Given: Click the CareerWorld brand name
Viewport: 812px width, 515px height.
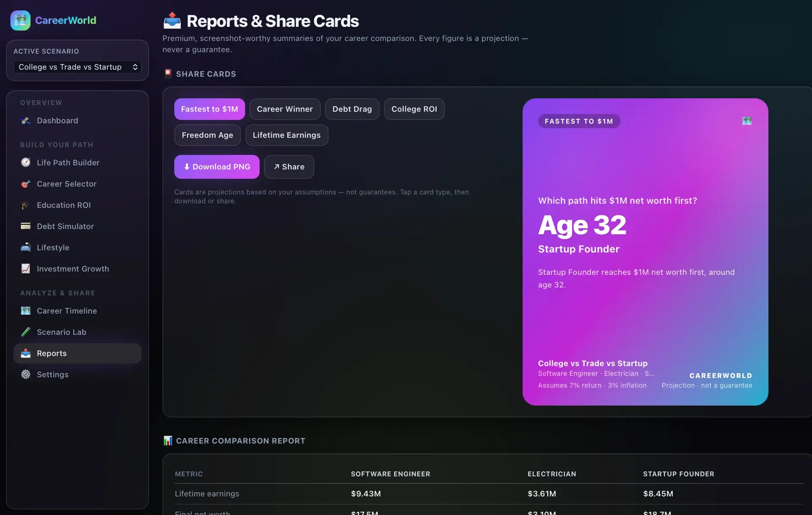Looking at the screenshot, I should point(66,20).
